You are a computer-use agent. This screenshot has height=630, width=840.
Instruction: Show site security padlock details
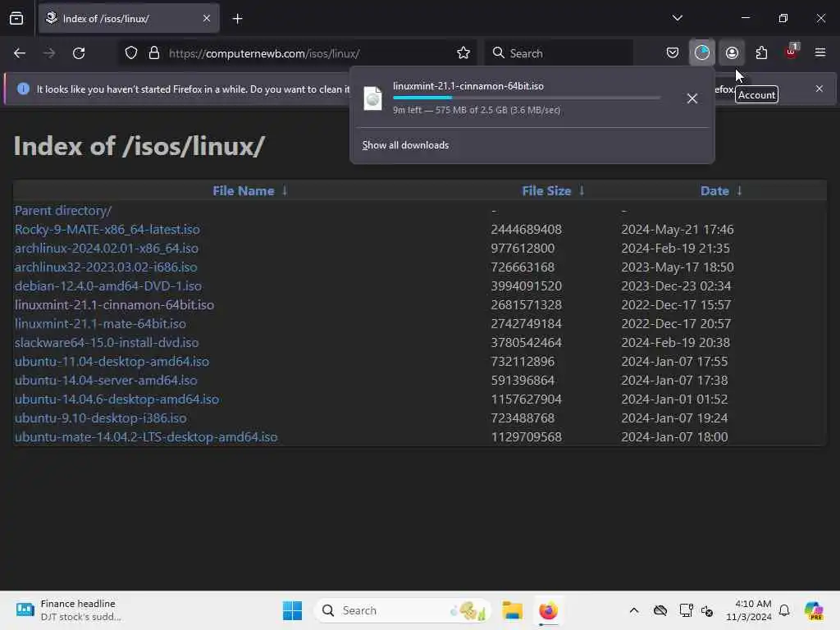[x=154, y=53]
